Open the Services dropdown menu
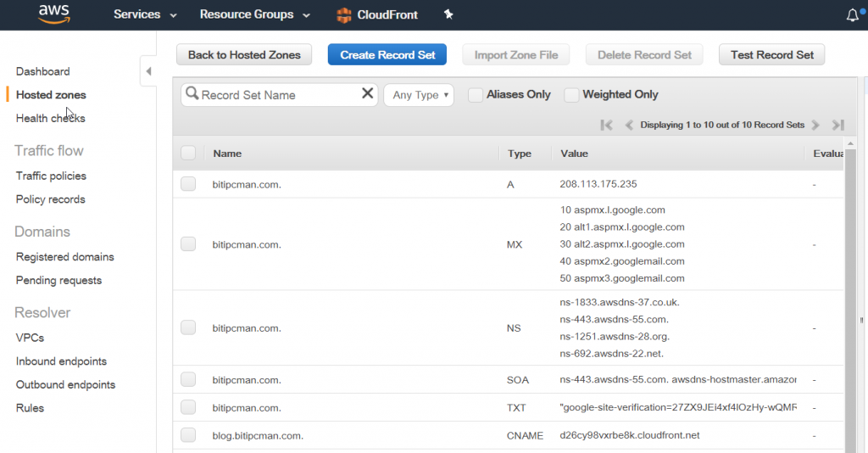The image size is (868, 453). pyautogui.click(x=145, y=14)
